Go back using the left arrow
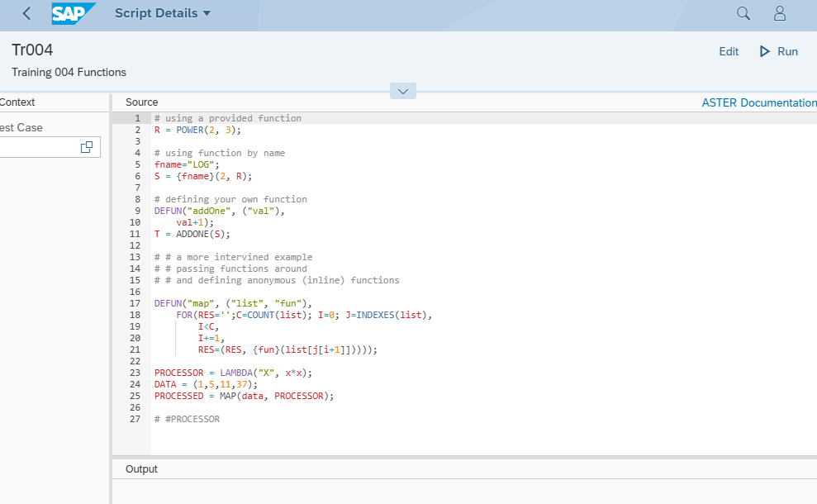Image resolution: width=817 pixels, height=504 pixels. 26,13
